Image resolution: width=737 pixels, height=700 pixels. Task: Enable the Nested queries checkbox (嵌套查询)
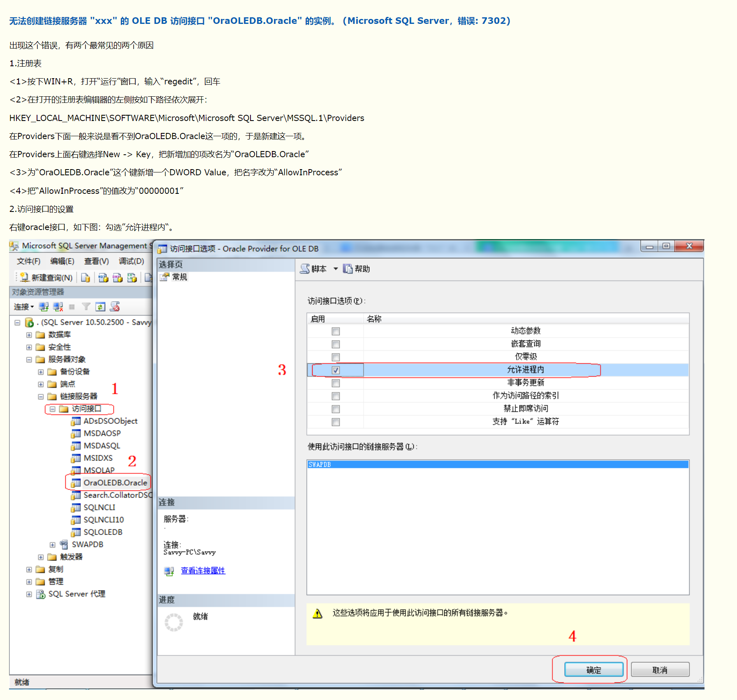336,344
